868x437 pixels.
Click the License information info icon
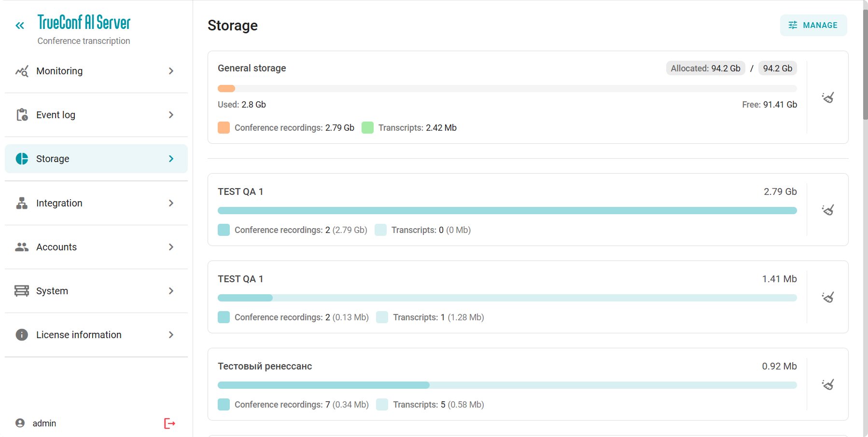[x=22, y=335]
